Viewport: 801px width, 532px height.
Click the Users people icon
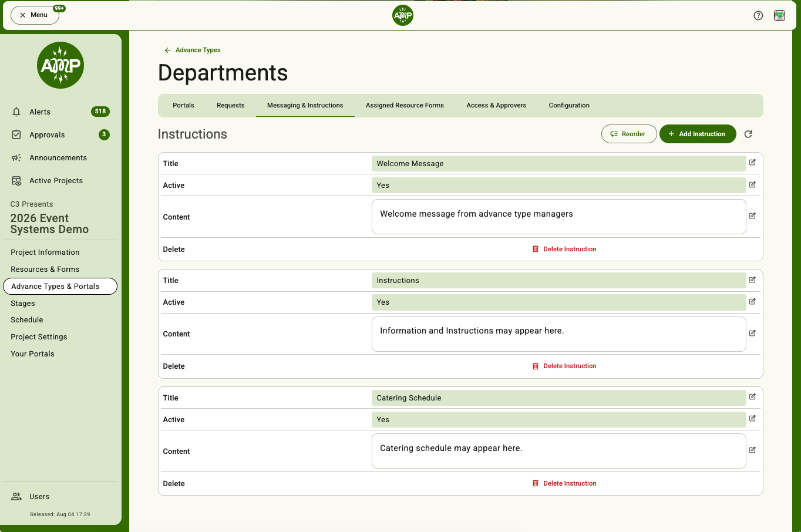point(16,496)
